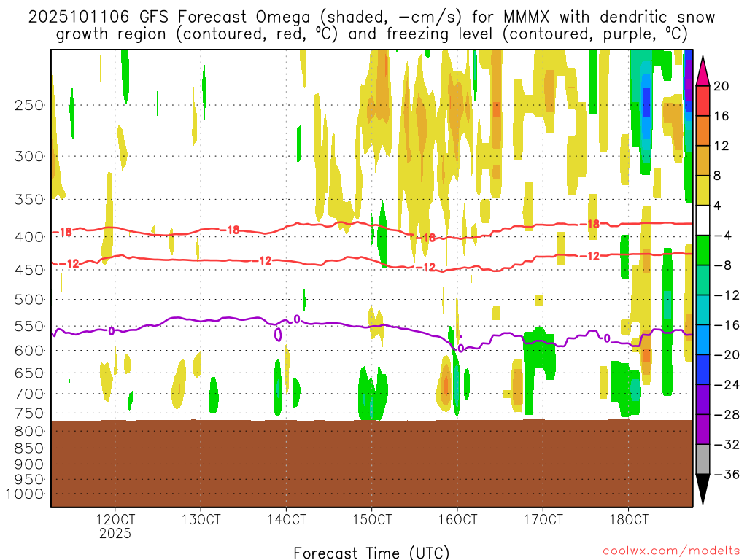Click the white colorbar swatch between -4 and 4
The width and height of the screenshot is (747, 560).
point(703,220)
